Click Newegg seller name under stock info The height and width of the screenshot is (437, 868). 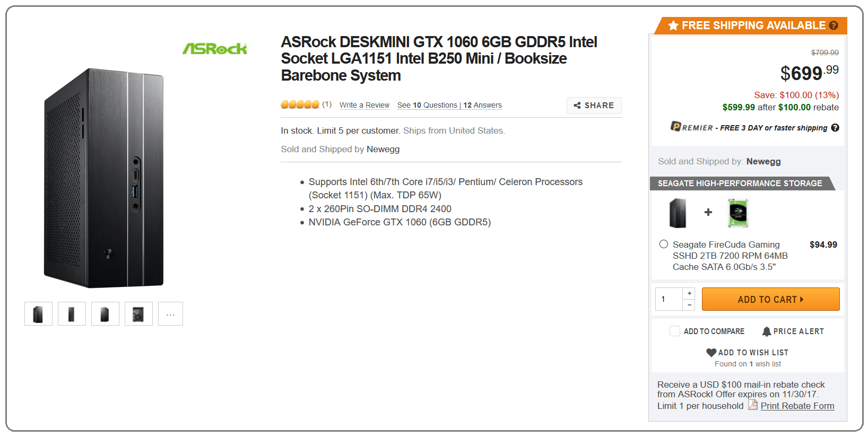pyautogui.click(x=383, y=149)
